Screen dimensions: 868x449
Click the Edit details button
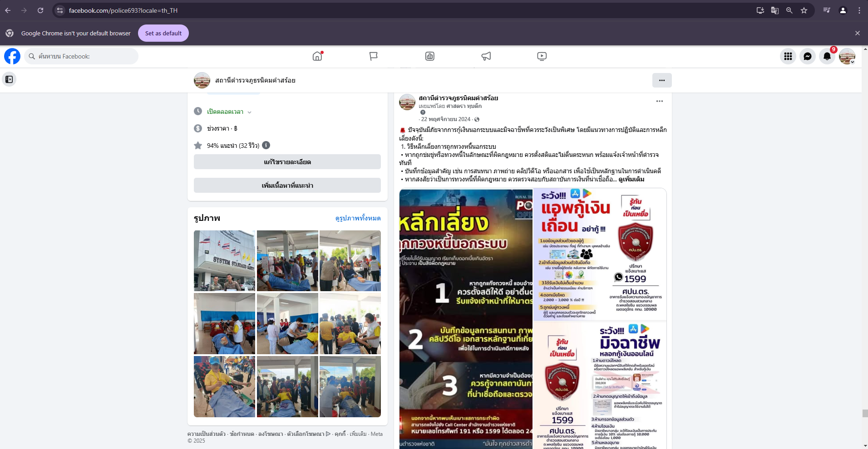[x=287, y=162]
